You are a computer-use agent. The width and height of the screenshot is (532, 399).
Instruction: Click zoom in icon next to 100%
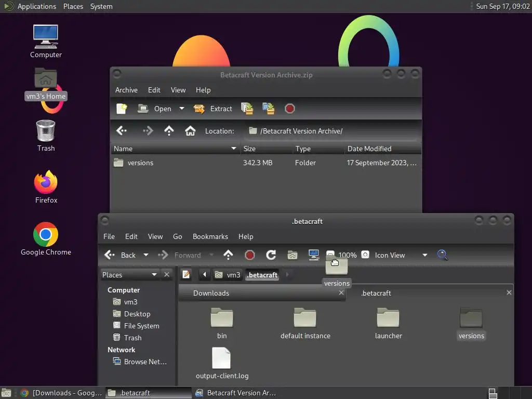pos(365,255)
